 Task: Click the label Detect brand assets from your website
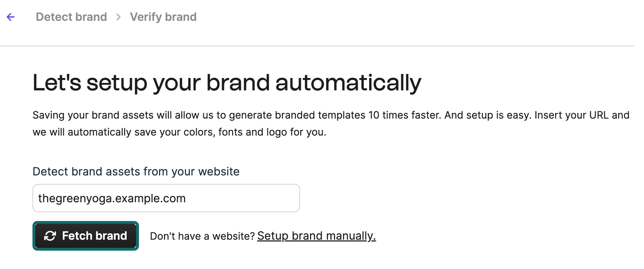[x=136, y=172]
